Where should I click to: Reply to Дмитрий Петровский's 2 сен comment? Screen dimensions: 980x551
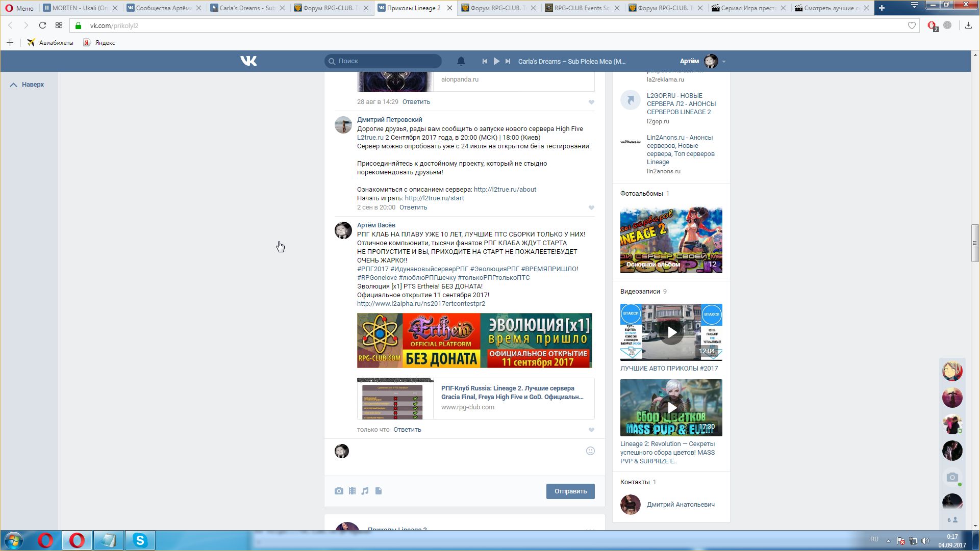tap(413, 207)
